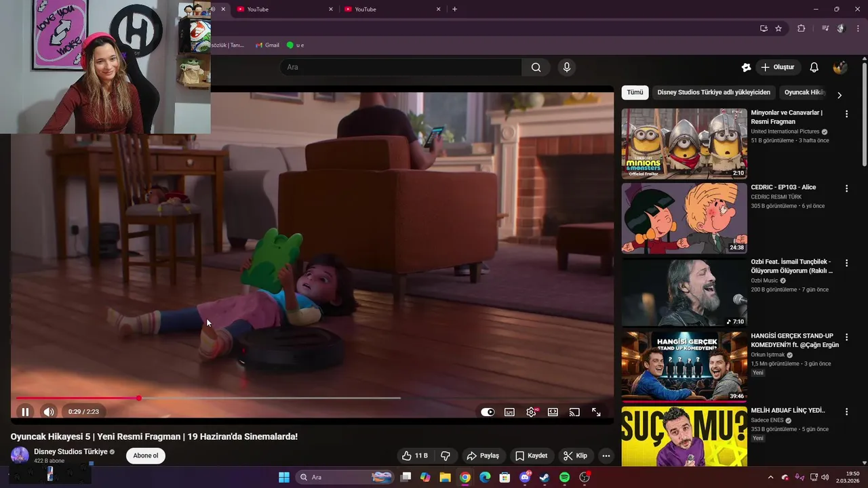
Task: Cast the video to a TV
Action: (x=574, y=412)
